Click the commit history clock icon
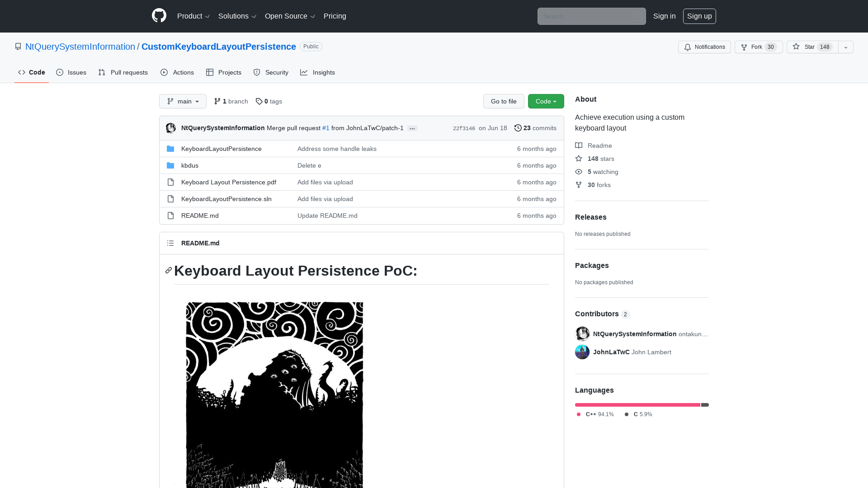Image resolution: width=868 pixels, height=488 pixels. (518, 128)
